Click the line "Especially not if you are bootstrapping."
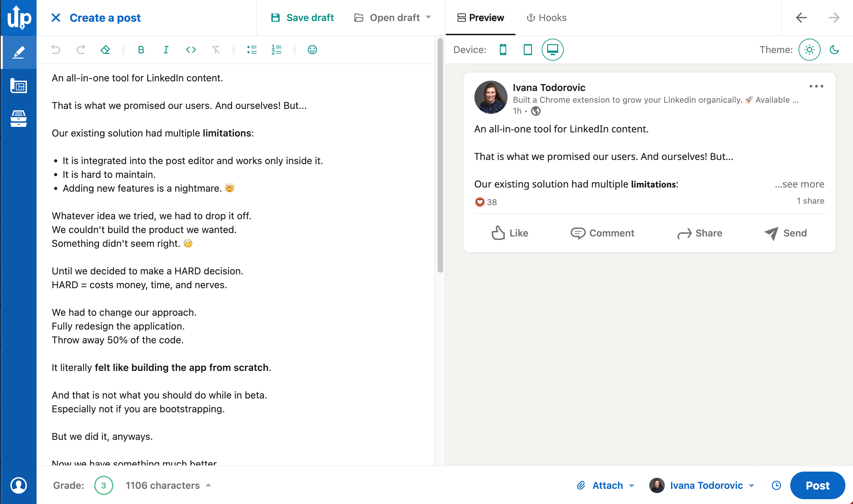The height and width of the screenshot is (504, 853). (x=138, y=409)
